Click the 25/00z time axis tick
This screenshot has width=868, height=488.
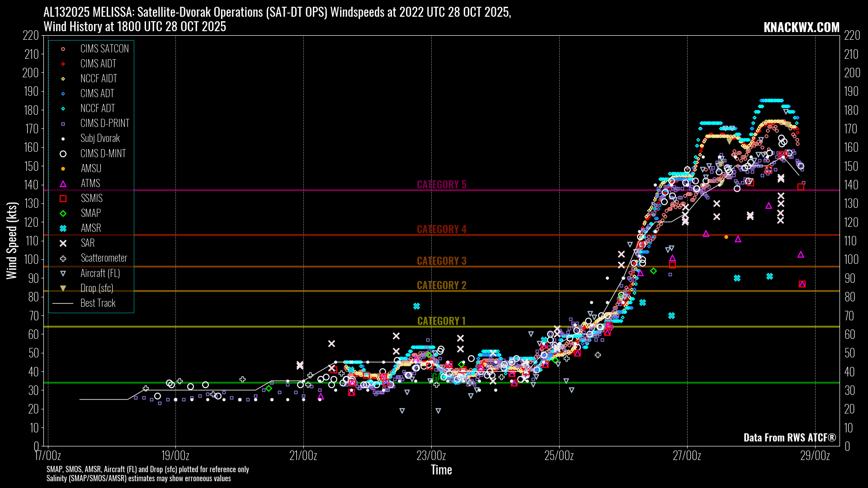pyautogui.click(x=559, y=455)
